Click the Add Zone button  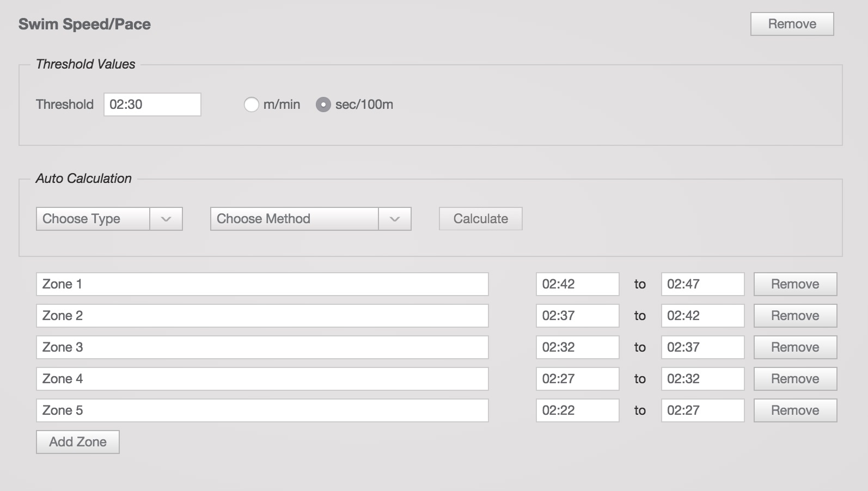tap(78, 442)
